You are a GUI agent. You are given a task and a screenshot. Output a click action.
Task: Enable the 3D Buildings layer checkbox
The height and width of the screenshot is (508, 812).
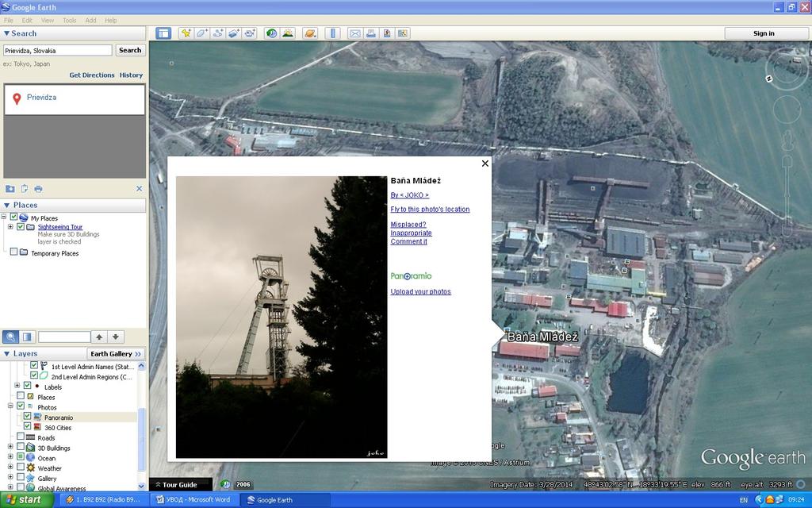pos(21,447)
